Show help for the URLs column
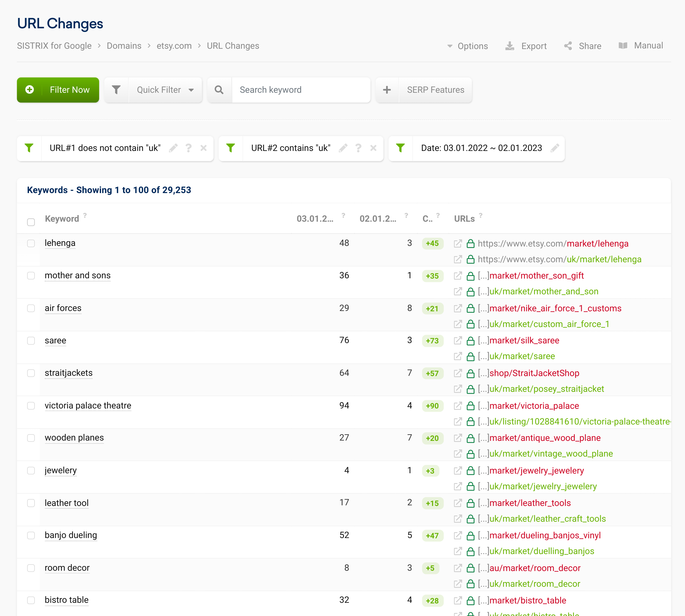 480,215
